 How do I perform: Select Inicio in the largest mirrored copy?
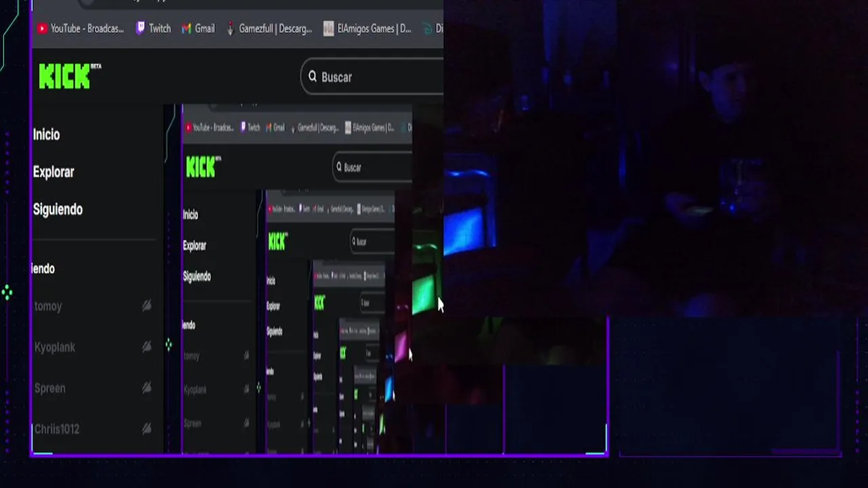191,215
